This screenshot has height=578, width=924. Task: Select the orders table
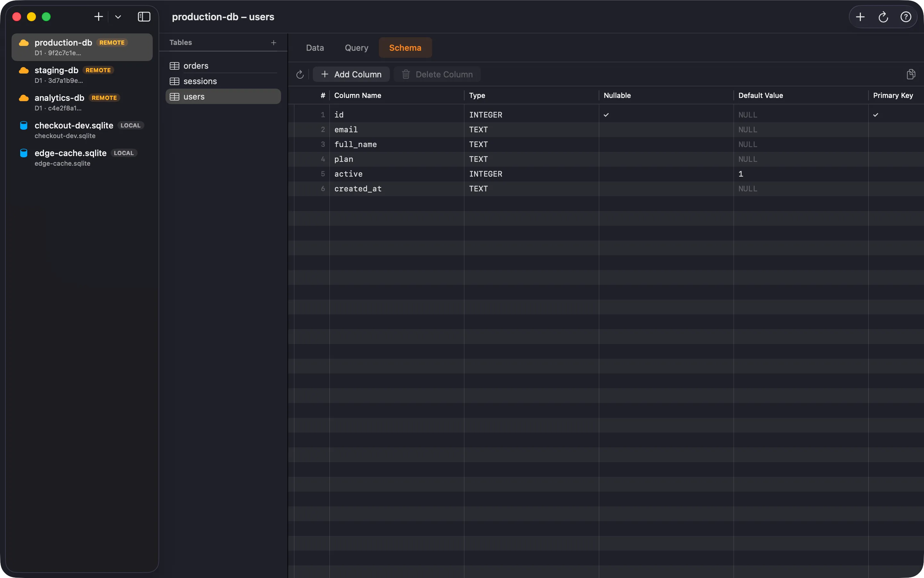[223, 66]
